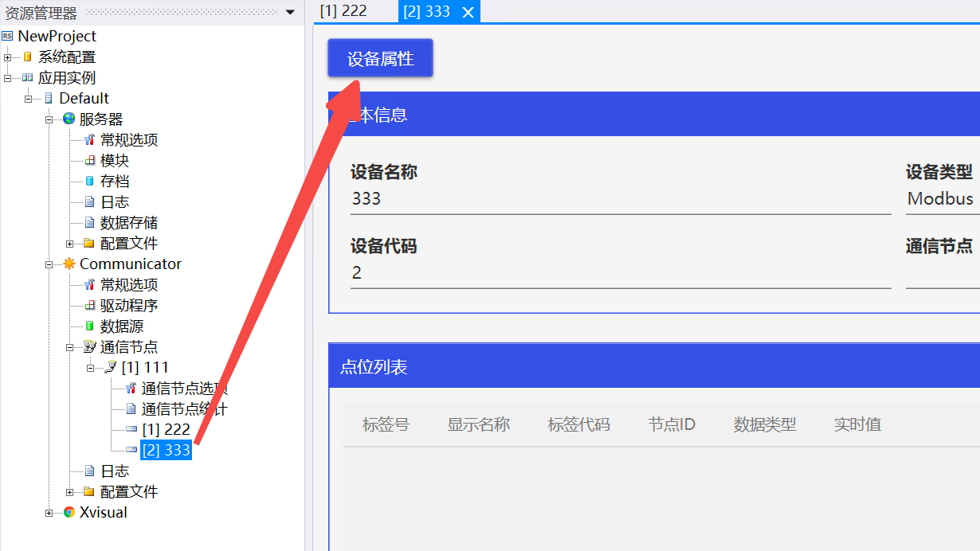Image resolution: width=980 pixels, height=551 pixels.
Task: Click the 日志 icon under 服务器
Action: point(90,201)
